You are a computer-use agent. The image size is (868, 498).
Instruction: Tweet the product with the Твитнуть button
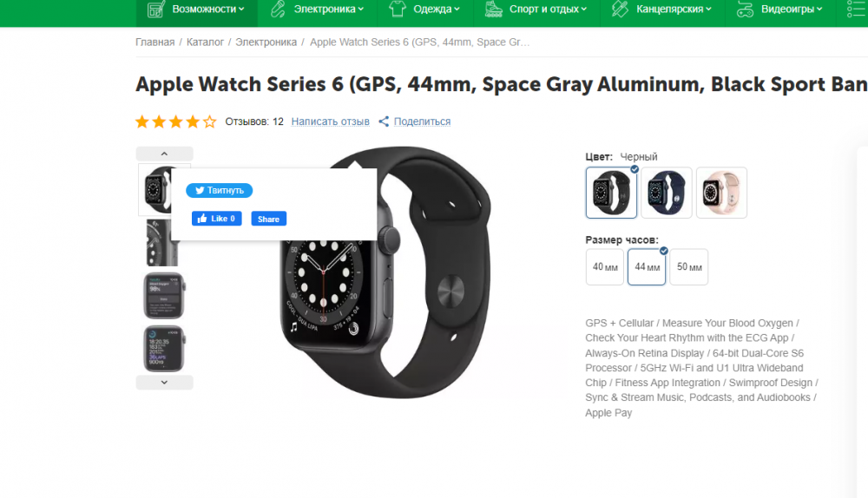coord(220,190)
